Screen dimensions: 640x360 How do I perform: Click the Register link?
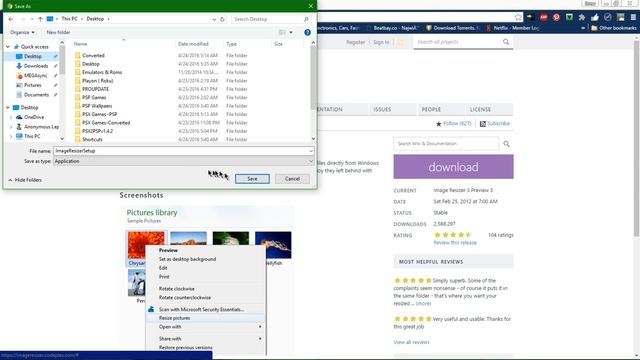pyautogui.click(x=356, y=42)
